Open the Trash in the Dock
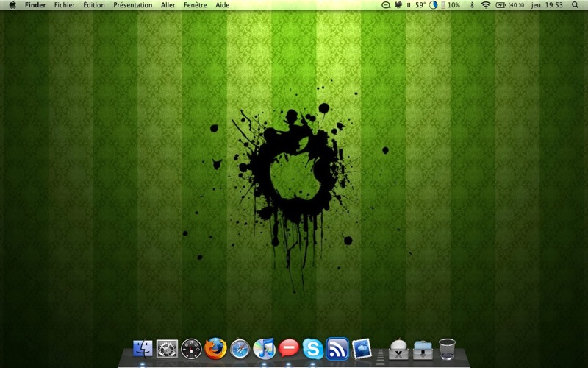This screenshot has width=588, height=368. click(x=447, y=349)
